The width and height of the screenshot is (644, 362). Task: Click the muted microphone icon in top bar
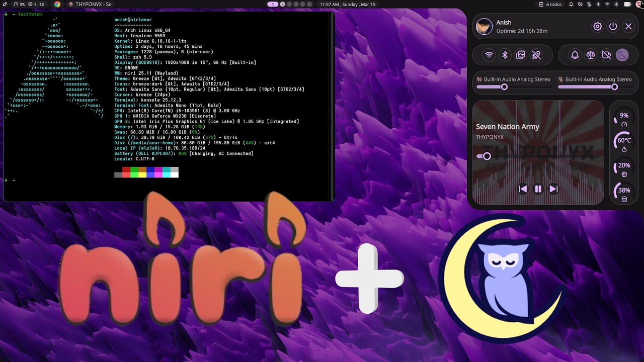pyautogui.click(x=589, y=4)
